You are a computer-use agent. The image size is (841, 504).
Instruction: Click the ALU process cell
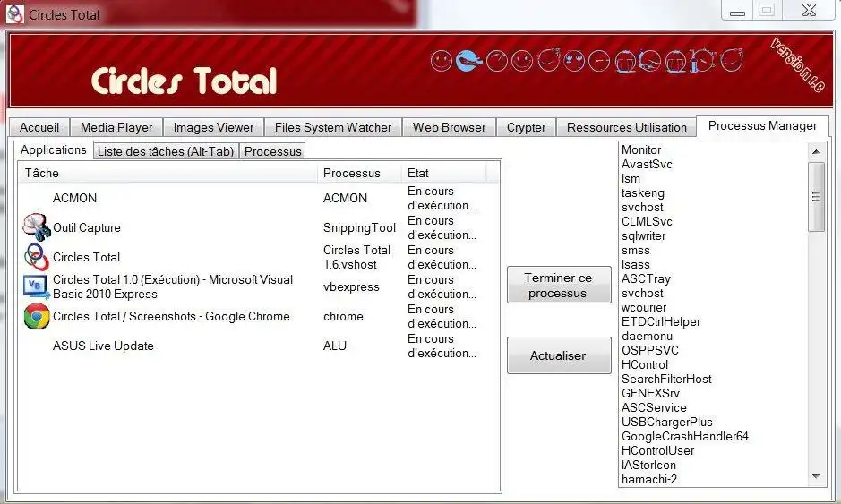point(335,346)
